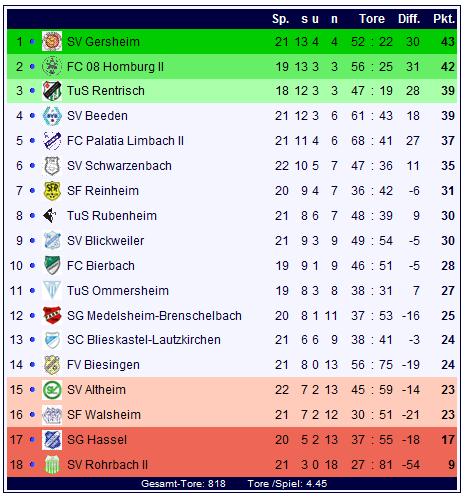Open the FC Palatia Limbach II team link
This screenshot has width=465, height=497.
pos(125,141)
